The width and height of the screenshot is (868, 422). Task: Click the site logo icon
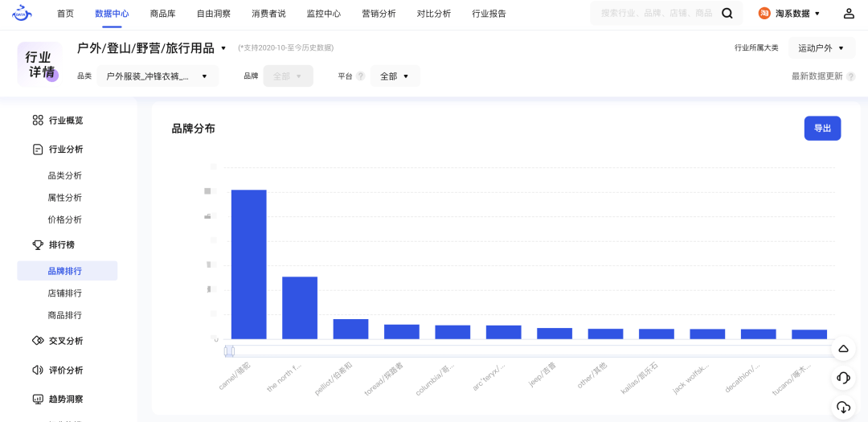click(23, 14)
